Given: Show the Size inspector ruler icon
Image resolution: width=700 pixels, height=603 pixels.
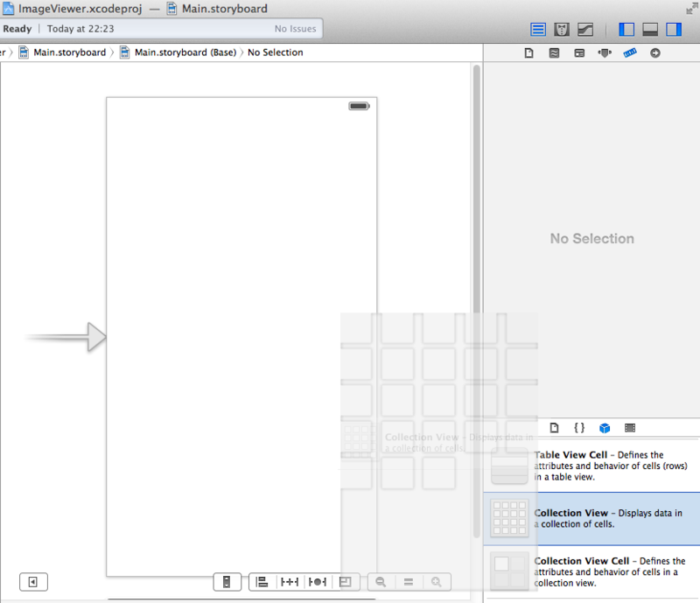Looking at the screenshot, I should (x=630, y=53).
